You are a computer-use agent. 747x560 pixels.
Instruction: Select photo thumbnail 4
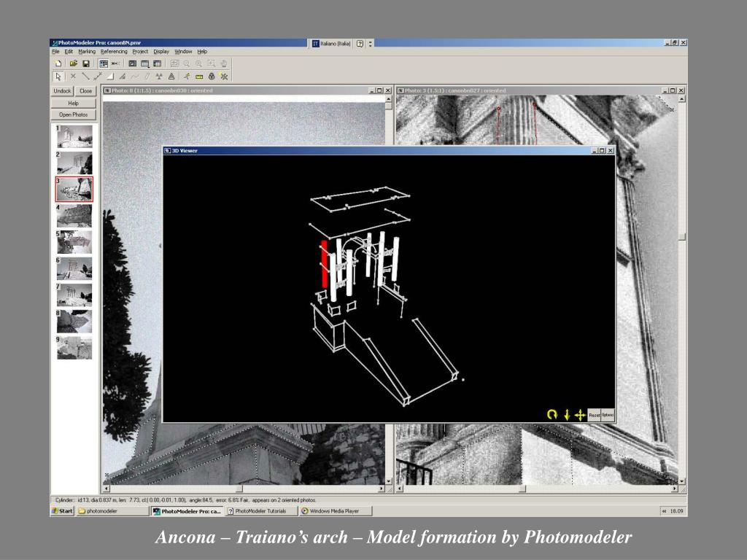pyautogui.click(x=74, y=216)
